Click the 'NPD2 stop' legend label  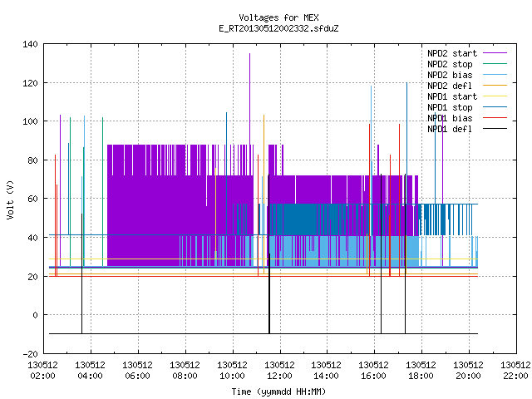[x=450, y=64]
